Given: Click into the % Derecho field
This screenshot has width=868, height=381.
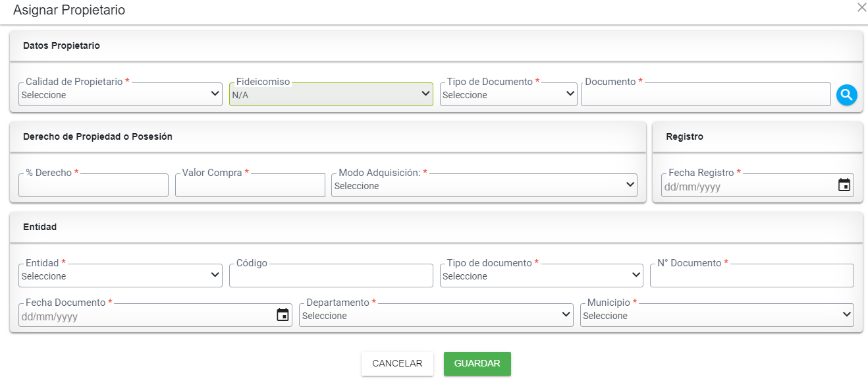Looking at the screenshot, I should click(x=94, y=185).
